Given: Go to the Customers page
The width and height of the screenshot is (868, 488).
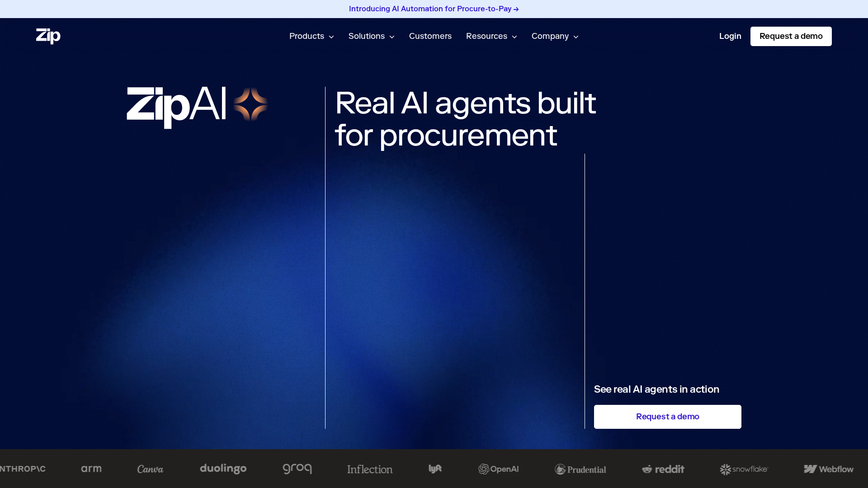Looking at the screenshot, I should tap(430, 36).
